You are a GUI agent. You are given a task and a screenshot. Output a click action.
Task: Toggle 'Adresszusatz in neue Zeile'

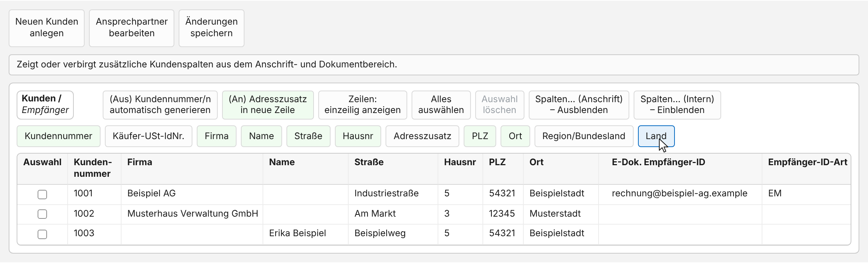coord(268,105)
